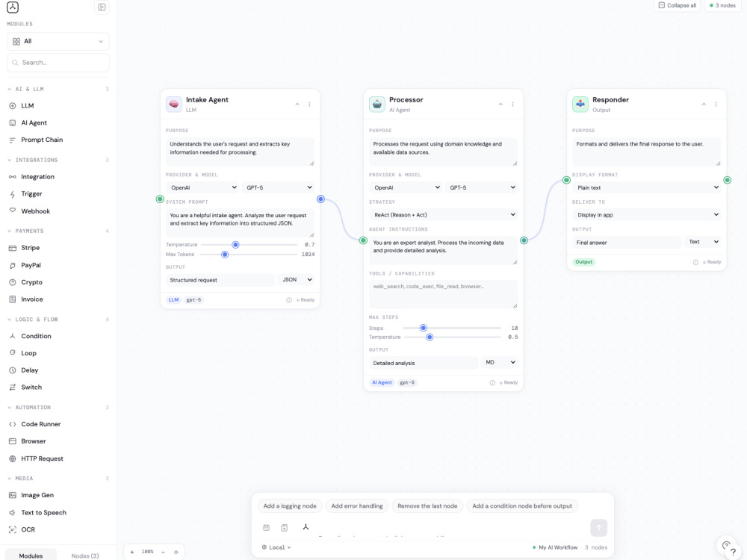
Task: Collapse the AI & LLM section
Action: click(58, 89)
